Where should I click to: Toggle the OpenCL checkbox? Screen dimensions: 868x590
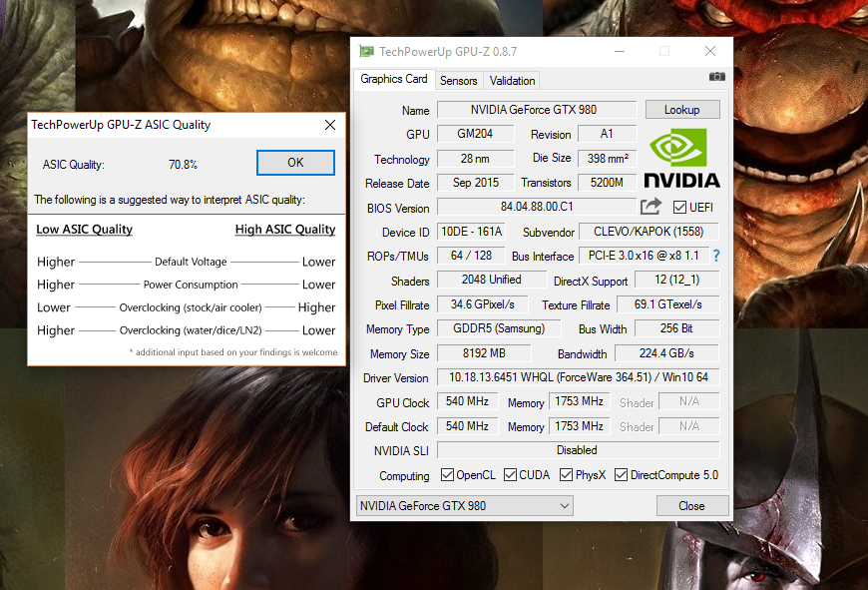coord(447,475)
